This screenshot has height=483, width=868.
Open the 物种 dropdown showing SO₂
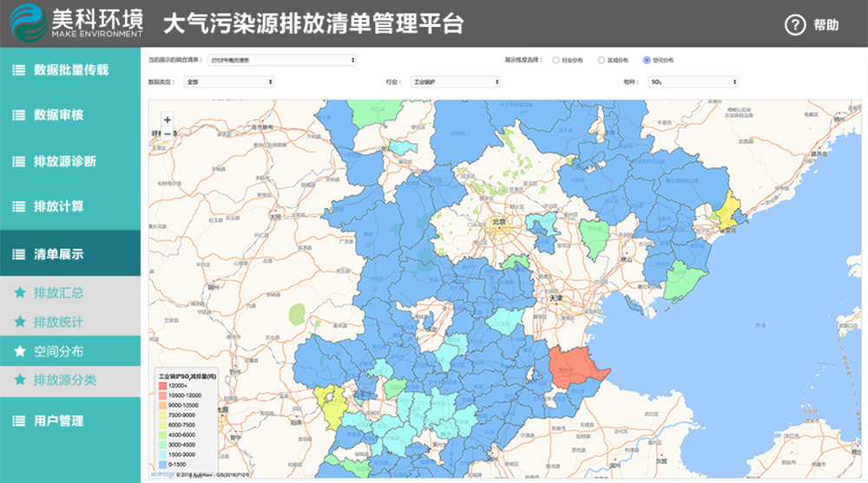click(x=693, y=82)
